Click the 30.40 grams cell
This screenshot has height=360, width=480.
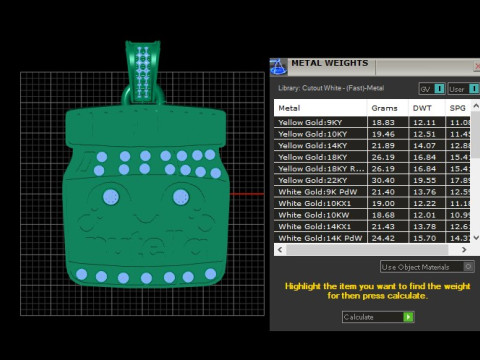pos(388,180)
